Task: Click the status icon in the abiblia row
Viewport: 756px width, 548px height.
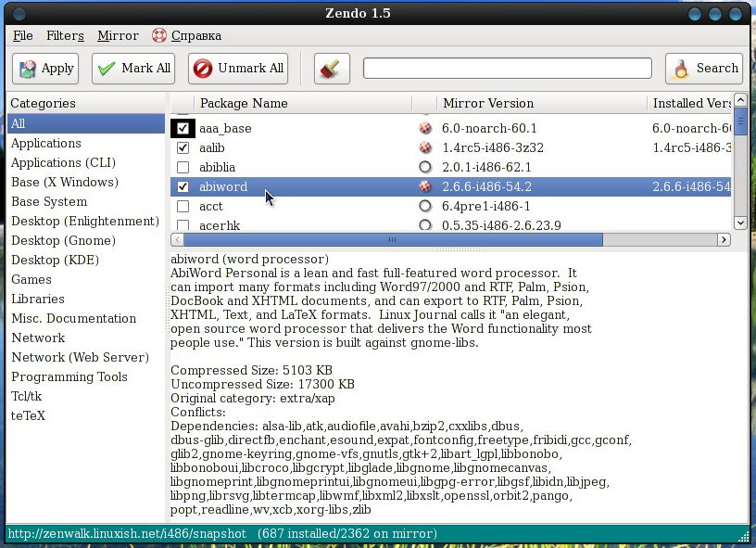Action: 424,167
